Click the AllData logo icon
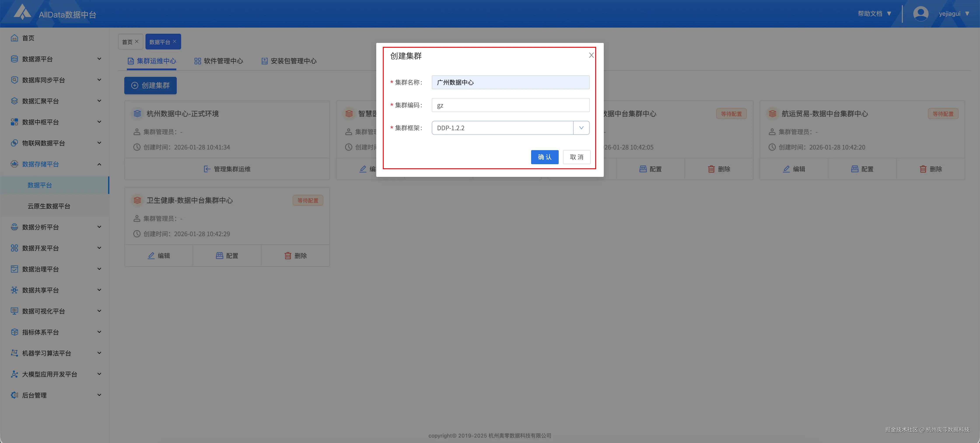This screenshot has width=980, height=443. [x=22, y=12]
